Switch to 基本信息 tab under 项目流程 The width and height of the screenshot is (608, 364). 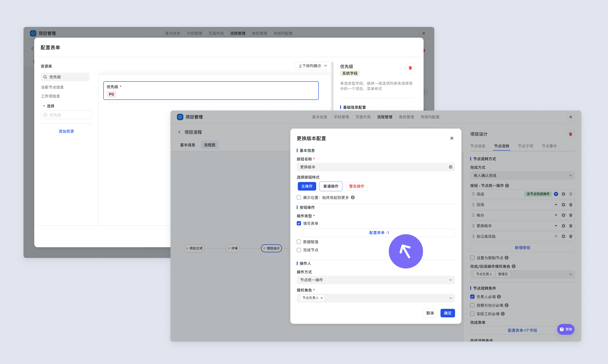188,145
